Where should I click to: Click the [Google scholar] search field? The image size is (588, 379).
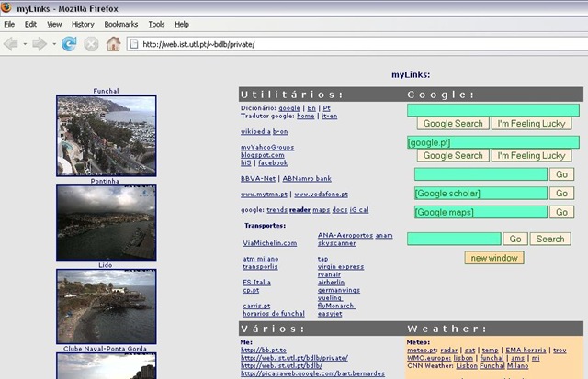(481, 194)
